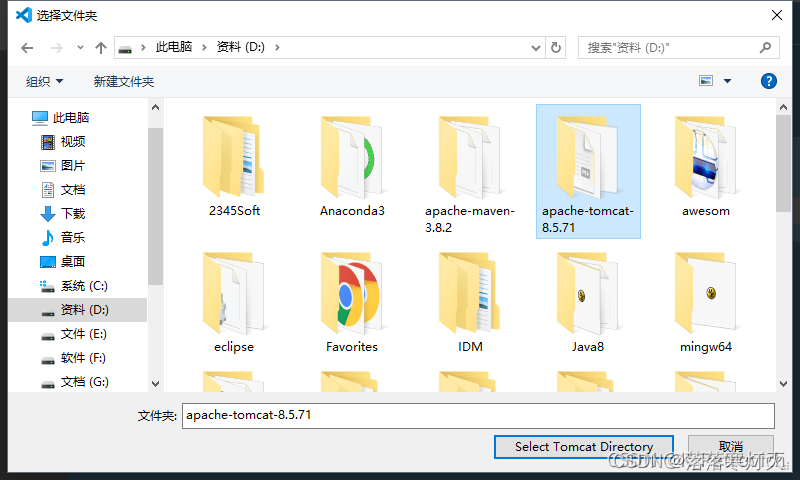The height and width of the screenshot is (480, 800).
Task: Expand chevron after 资料 (D:) breadcrumb
Action: (x=277, y=47)
